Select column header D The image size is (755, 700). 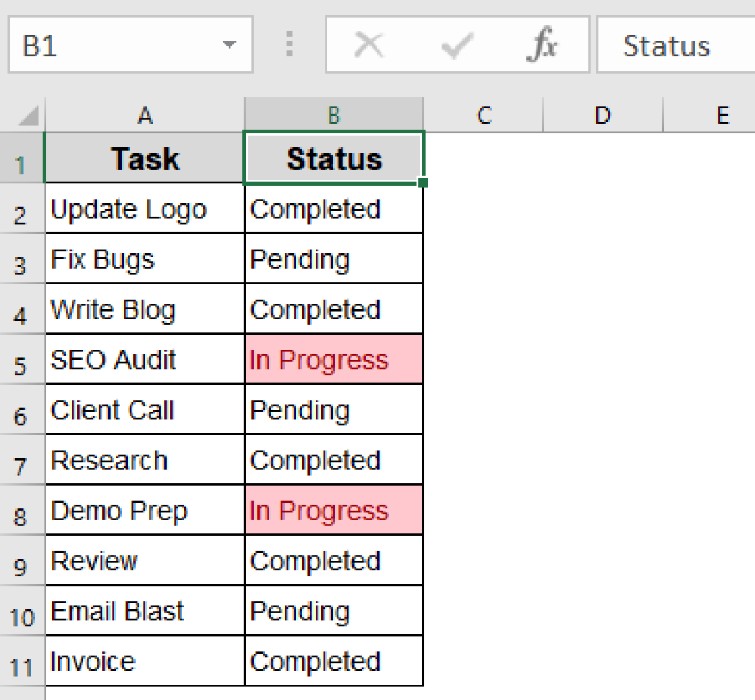click(602, 115)
